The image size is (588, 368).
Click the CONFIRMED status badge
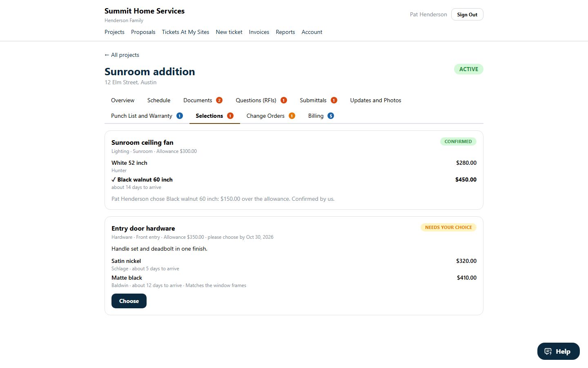coord(458,141)
